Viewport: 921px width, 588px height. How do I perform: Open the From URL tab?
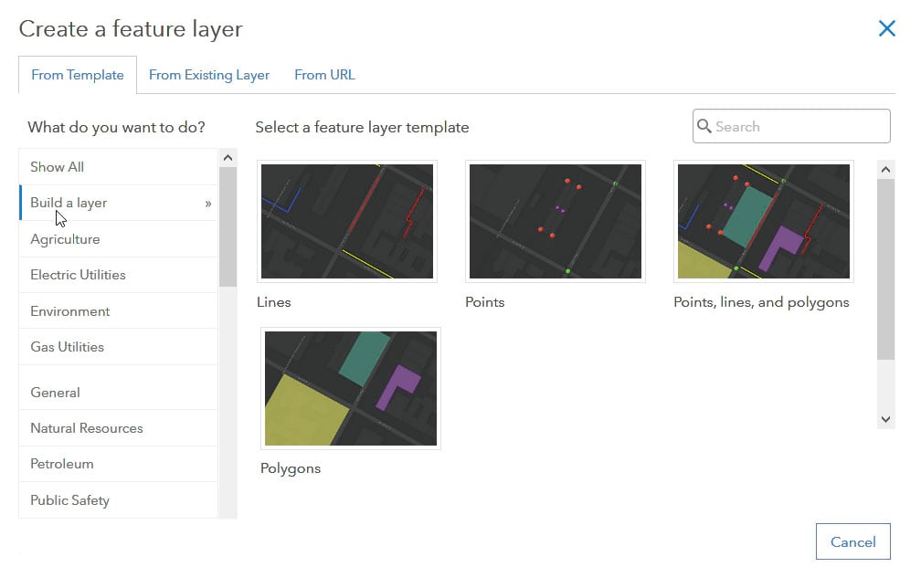click(324, 75)
